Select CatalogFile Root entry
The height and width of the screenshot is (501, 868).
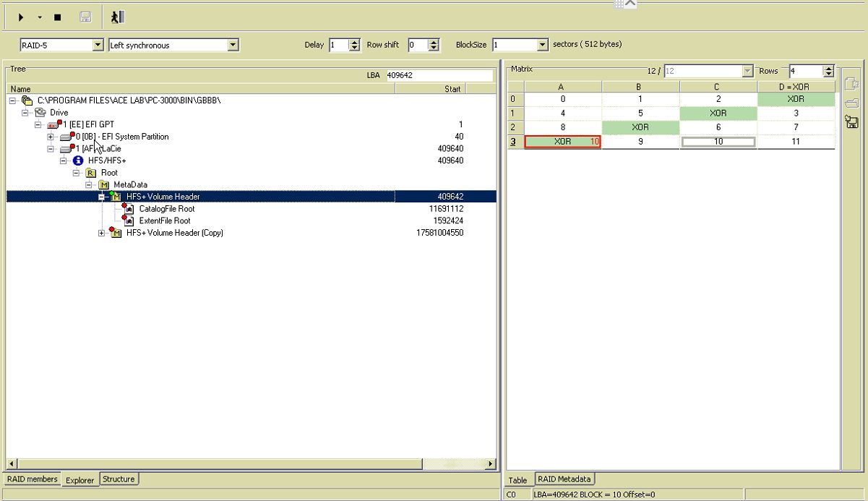(x=167, y=209)
